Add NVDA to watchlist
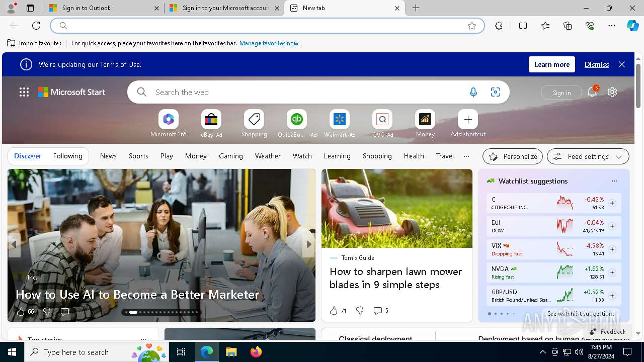Image resolution: width=644 pixels, height=362 pixels. pos(612,273)
